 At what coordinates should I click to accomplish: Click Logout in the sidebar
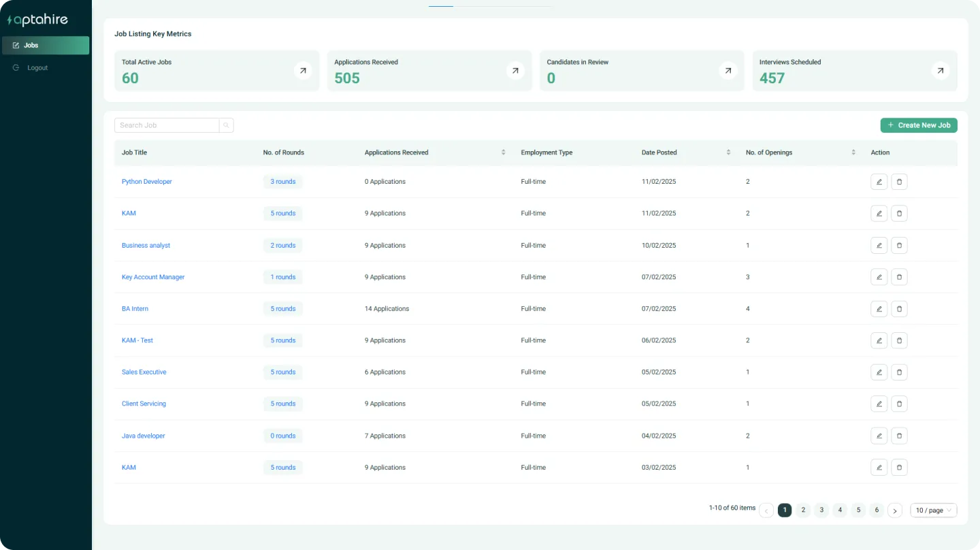(x=37, y=68)
